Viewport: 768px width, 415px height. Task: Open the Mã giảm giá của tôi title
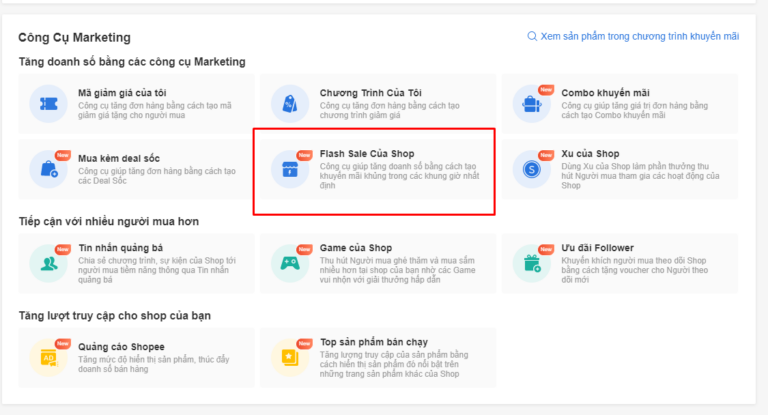click(x=122, y=93)
